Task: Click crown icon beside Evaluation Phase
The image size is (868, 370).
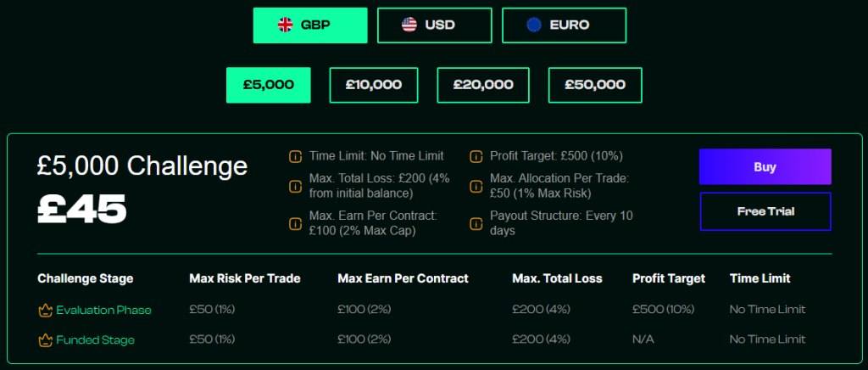Action: click(45, 310)
